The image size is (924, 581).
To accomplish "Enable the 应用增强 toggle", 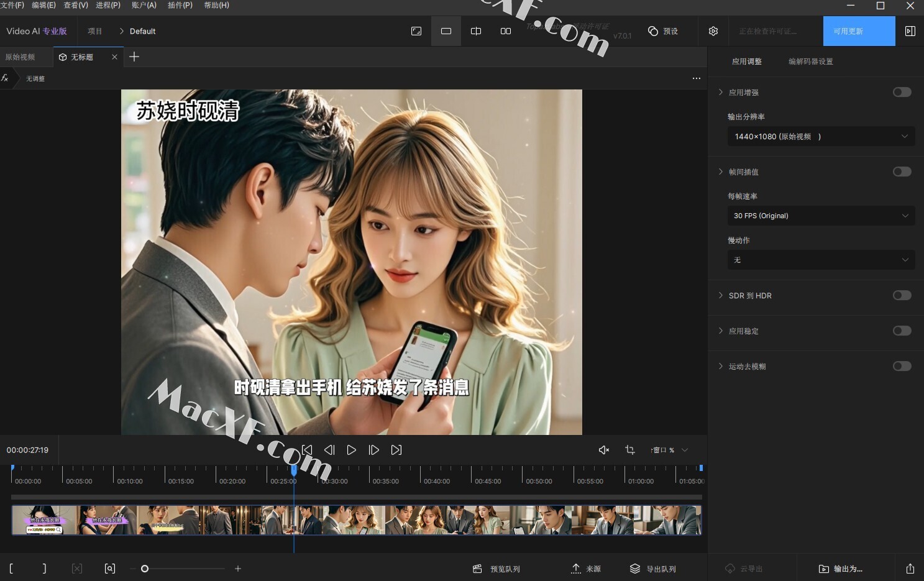I will (x=902, y=92).
